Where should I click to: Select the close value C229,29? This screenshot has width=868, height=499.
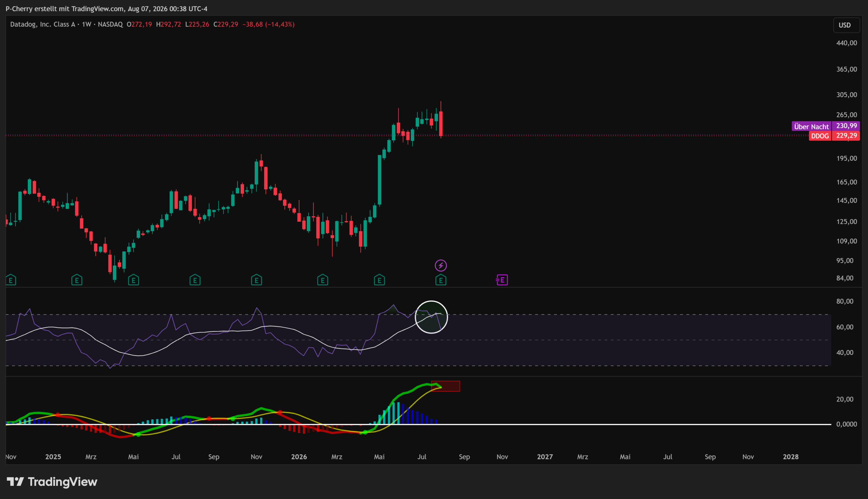(225, 24)
